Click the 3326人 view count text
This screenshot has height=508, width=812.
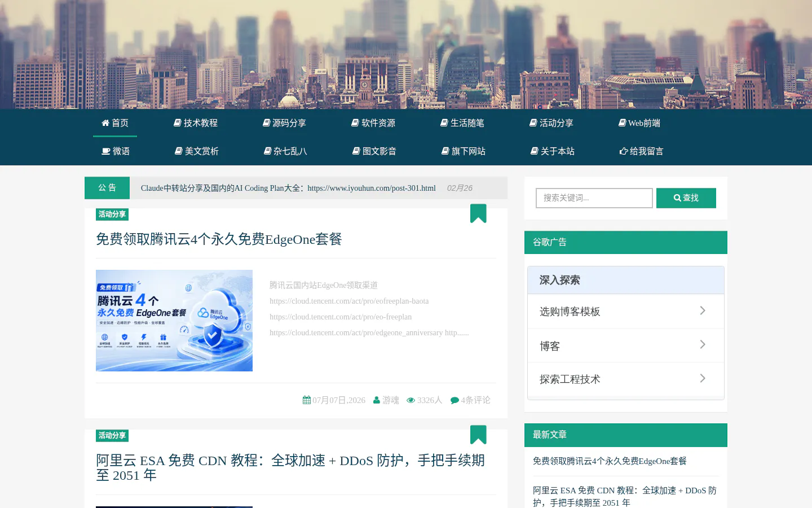click(430, 400)
